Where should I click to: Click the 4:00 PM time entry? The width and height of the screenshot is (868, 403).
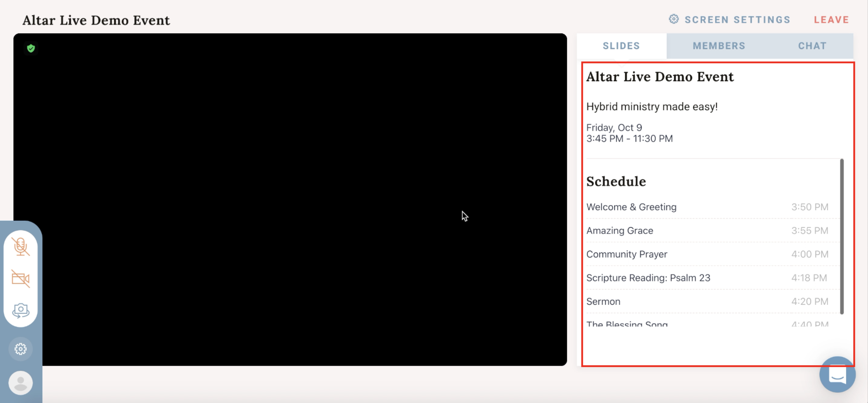tap(810, 254)
